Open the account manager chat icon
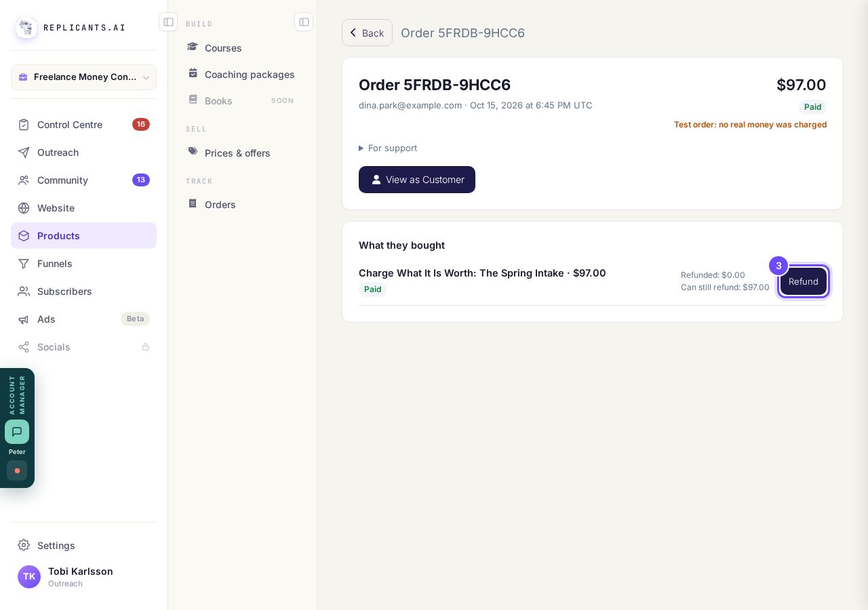 click(x=17, y=432)
